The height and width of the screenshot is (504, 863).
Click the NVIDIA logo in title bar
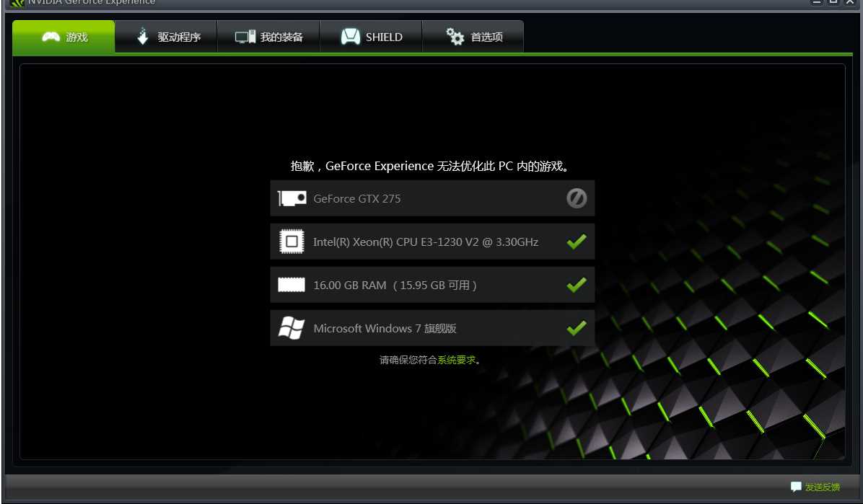tap(17, 3)
